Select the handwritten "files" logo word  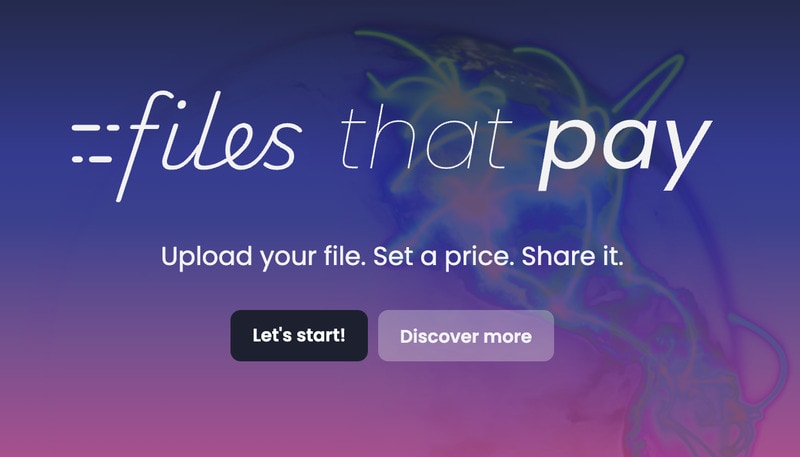(x=209, y=146)
